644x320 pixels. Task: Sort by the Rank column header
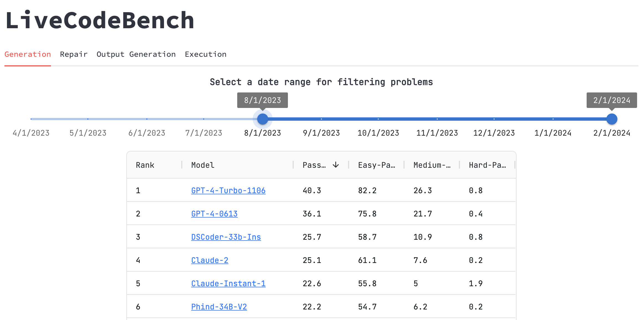145,165
